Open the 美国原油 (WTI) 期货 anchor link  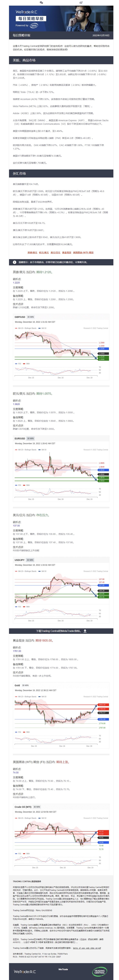tap(83, 253)
